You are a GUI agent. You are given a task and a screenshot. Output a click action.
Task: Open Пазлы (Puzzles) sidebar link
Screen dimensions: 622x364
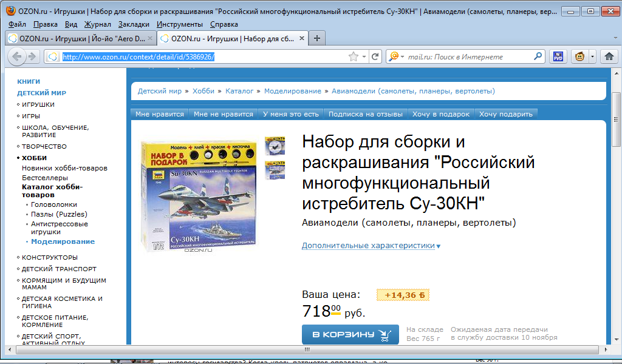coord(59,214)
